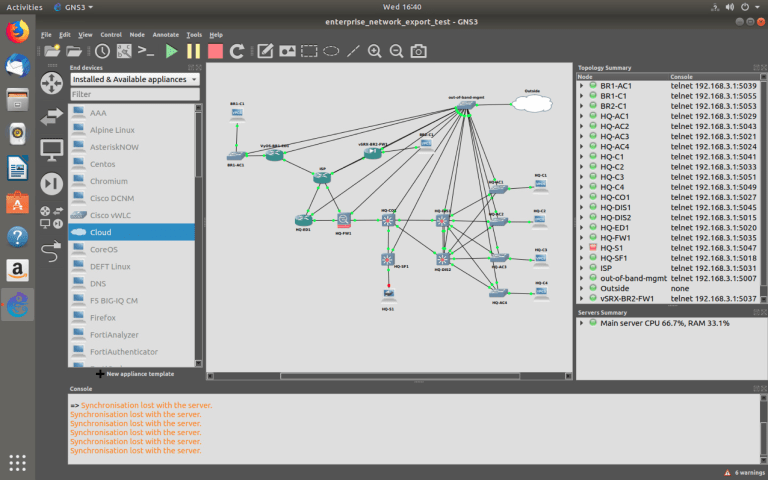Expand HQ-AC1 node in Topology Summary

click(x=581, y=116)
